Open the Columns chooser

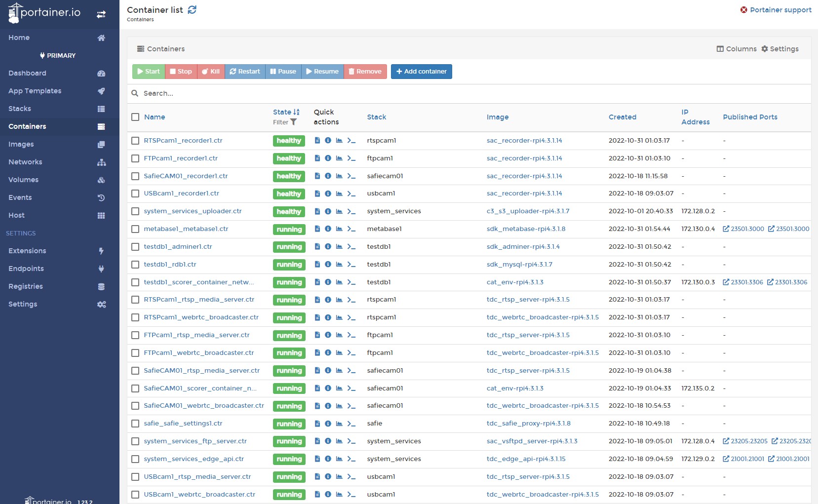(736, 49)
